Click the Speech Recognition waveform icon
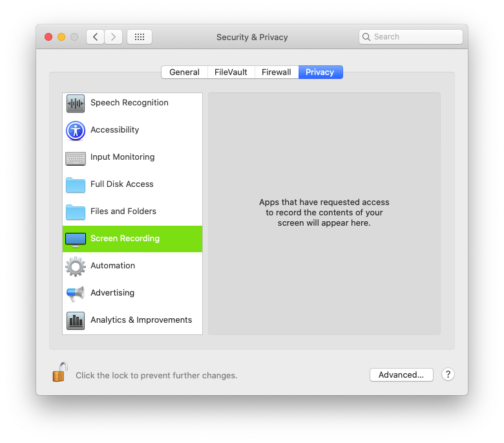The width and height of the screenshot is (504, 443). pos(76,103)
